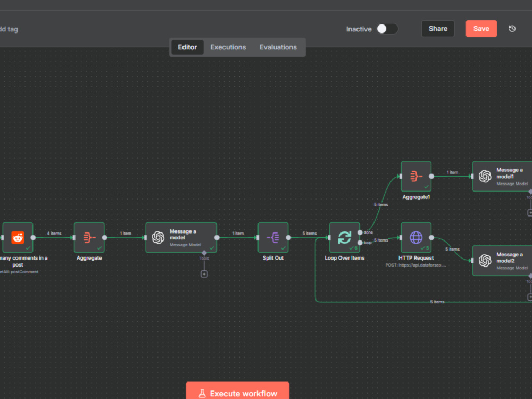Click the Aggregate node output connector
This screenshot has height=399, width=532.
(104, 237)
